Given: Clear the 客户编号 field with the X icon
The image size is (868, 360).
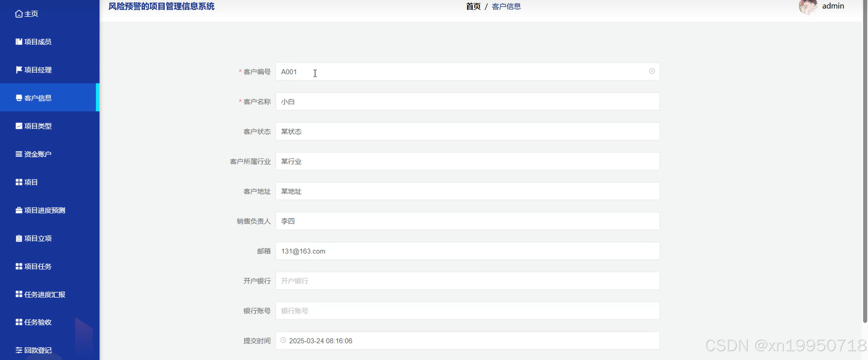Looking at the screenshot, I should 652,71.
